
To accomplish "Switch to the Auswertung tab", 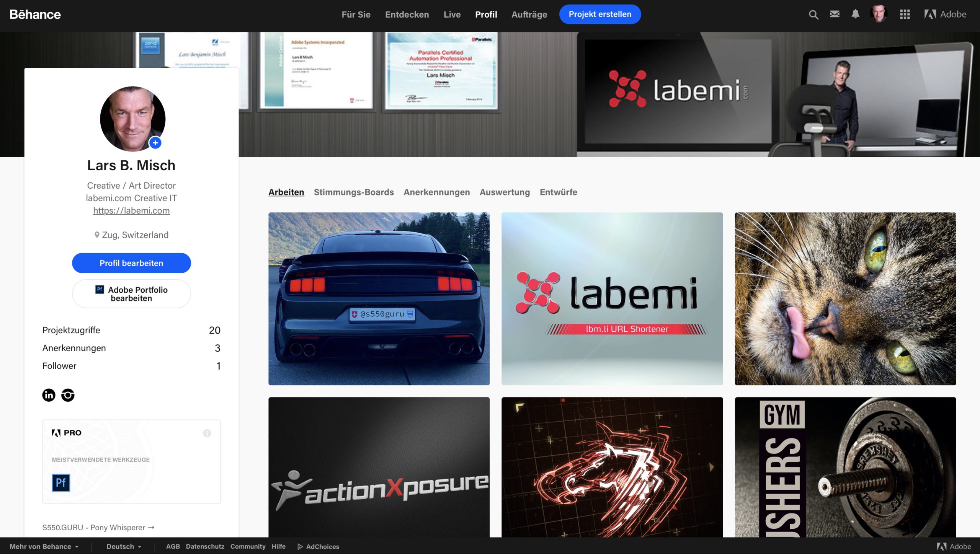I will [x=505, y=192].
